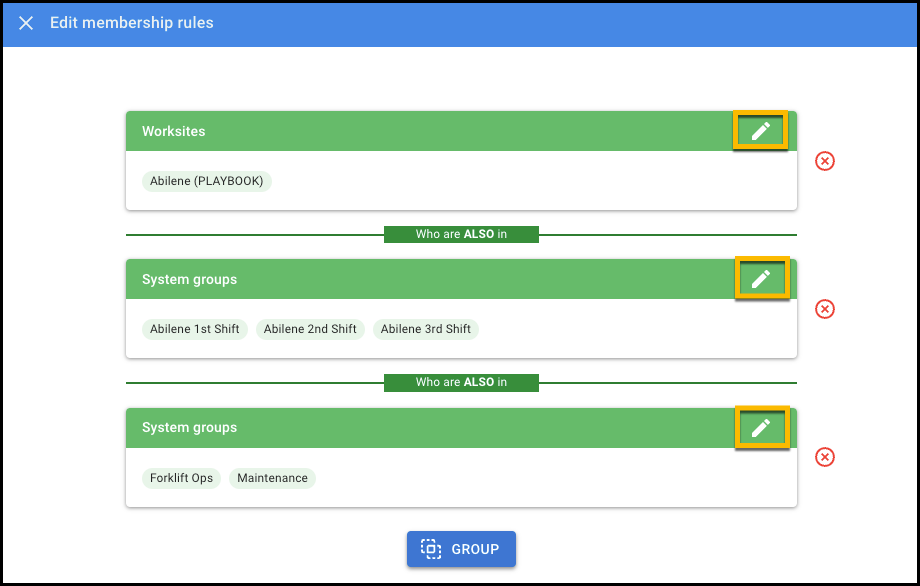Click the GROUP button
Viewport: 920px width, 586px height.
(461, 549)
